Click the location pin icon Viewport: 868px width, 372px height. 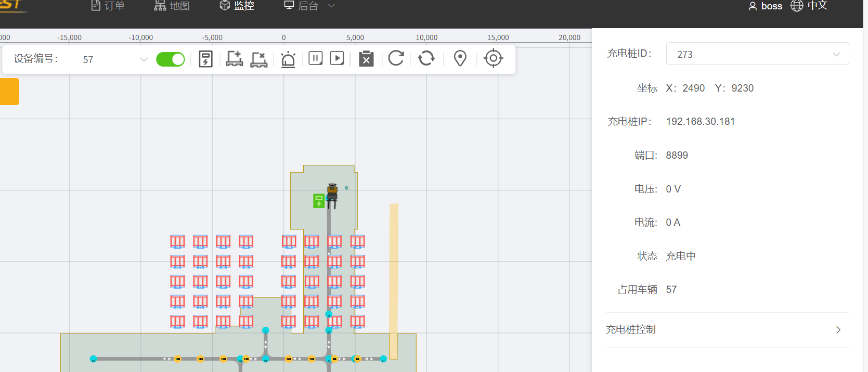(x=460, y=58)
